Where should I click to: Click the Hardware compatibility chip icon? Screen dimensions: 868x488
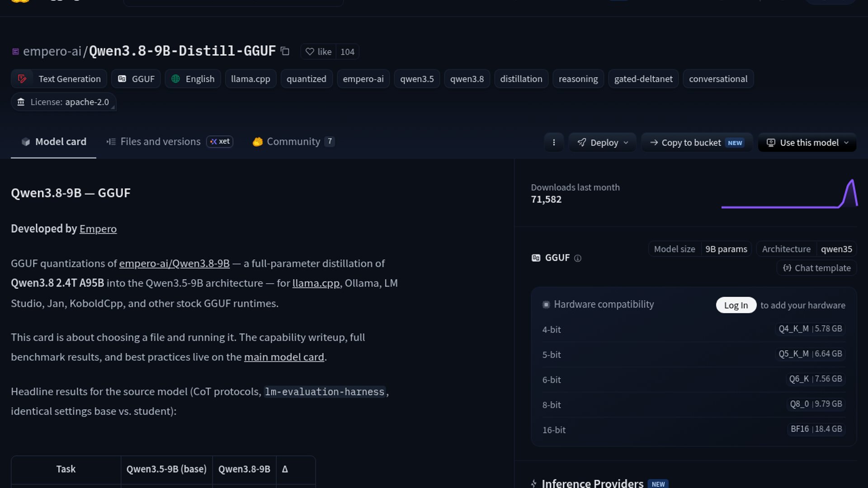coord(546,305)
